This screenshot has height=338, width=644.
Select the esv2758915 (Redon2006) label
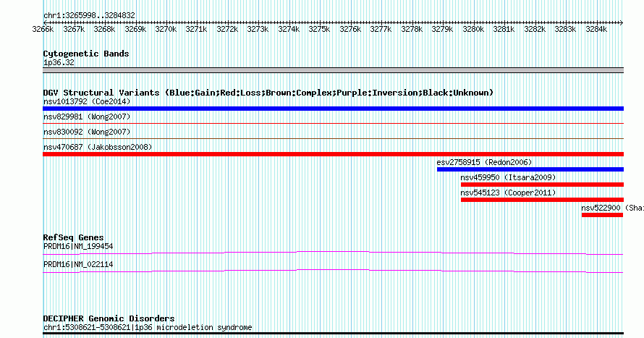click(484, 162)
